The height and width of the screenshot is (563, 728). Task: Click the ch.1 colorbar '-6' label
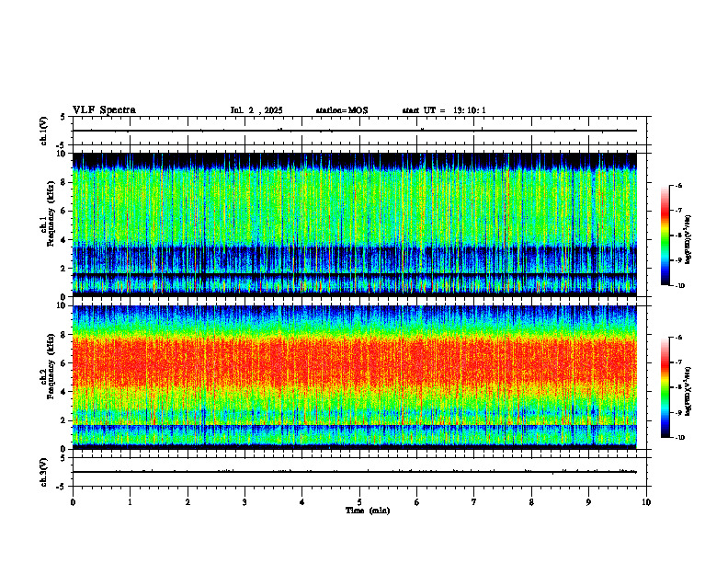pos(678,185)
